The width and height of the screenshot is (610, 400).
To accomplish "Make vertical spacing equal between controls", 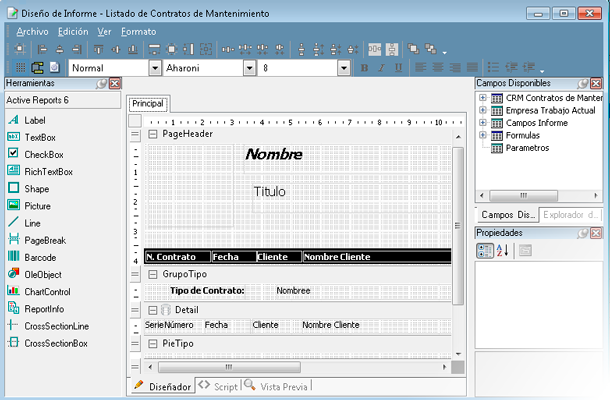I will (x=301, y=49).
